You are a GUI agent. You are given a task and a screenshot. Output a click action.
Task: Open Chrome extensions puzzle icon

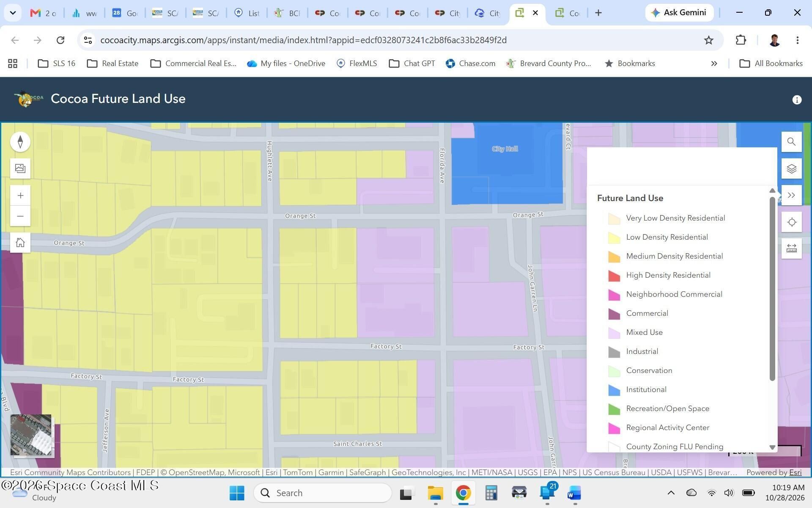click(x=741, y=40)
